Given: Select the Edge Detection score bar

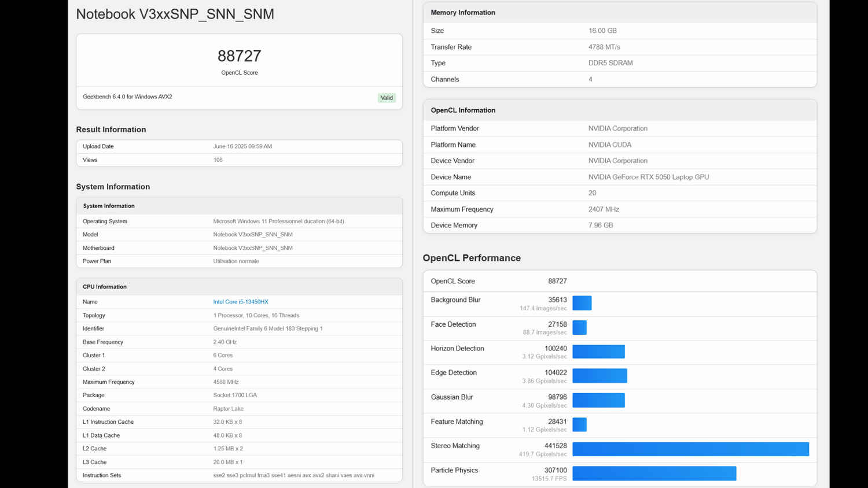Looking at the screenshot, I should pyautogui.click(x=599, y=376).
